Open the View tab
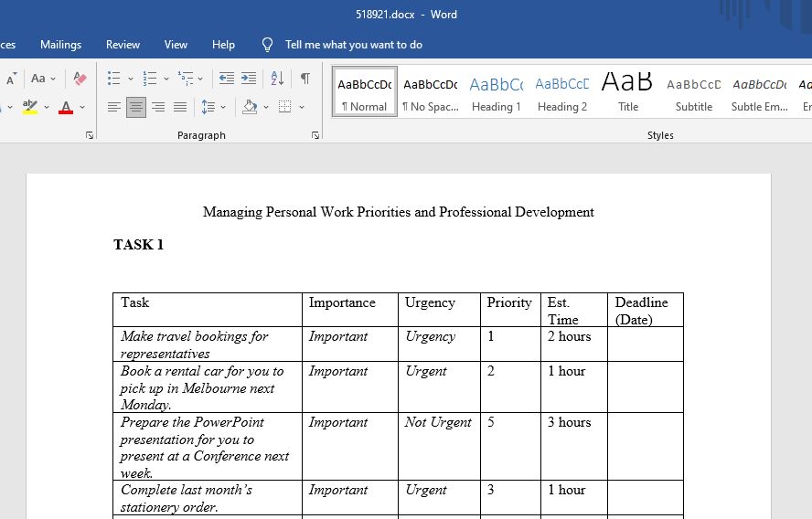This screenshot has height=519, width=812. tap(176, 45)
